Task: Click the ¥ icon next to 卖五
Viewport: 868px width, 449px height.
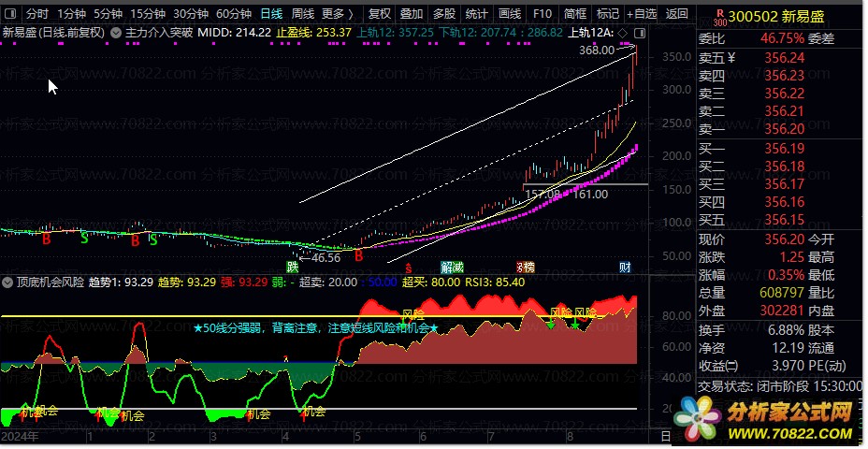Action: pos(731,58)
